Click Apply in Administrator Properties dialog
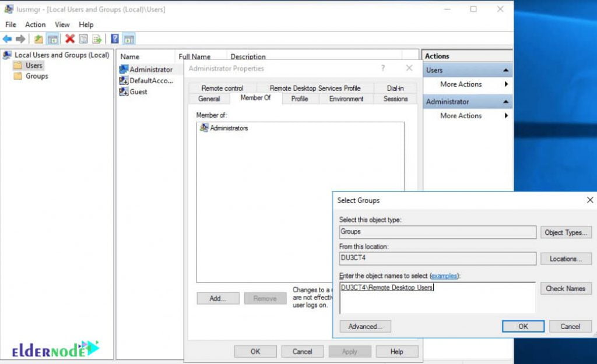597x364 pixels. click(350, 351)
